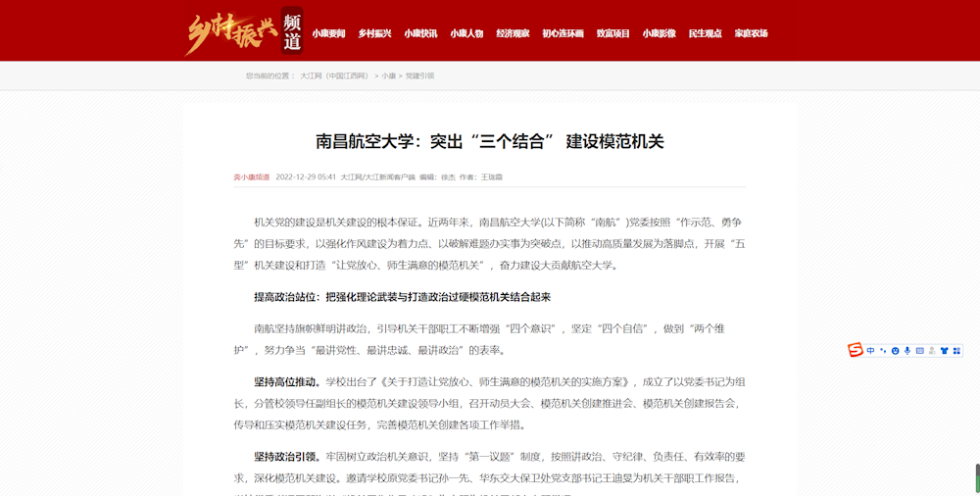This screenshot has height=496, width=980.
Task: Click the grayed user account icon in IME bar
Action: (x=932, y=351)
